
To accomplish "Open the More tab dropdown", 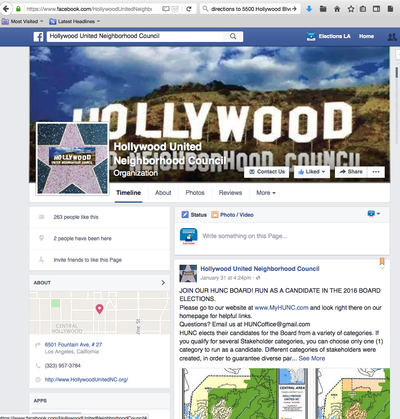I will 266,193.
